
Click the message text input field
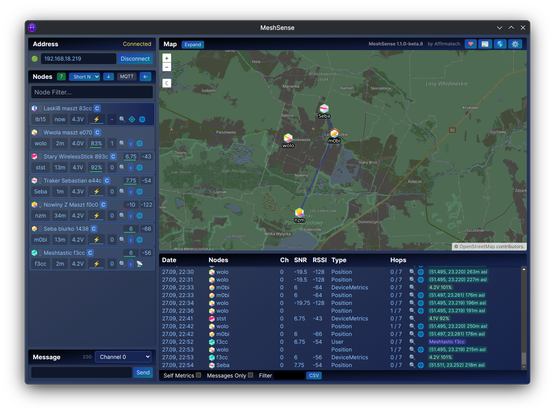81,372
